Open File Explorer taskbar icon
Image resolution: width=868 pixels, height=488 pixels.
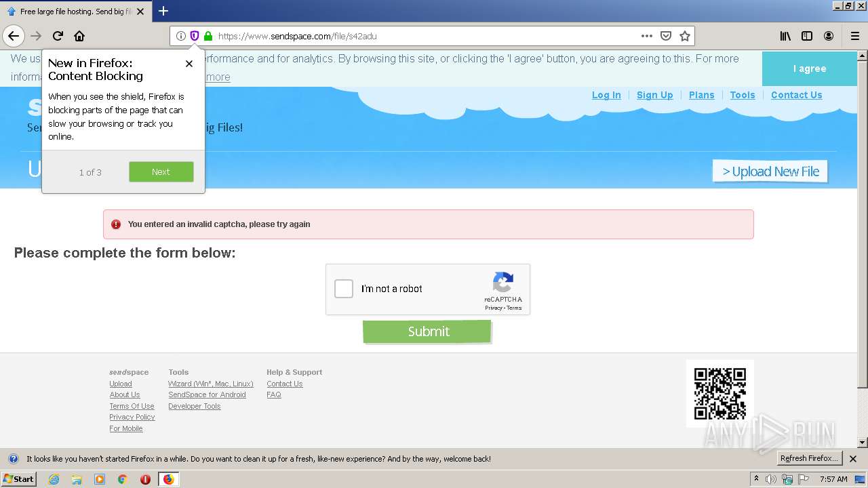[77, 479]
